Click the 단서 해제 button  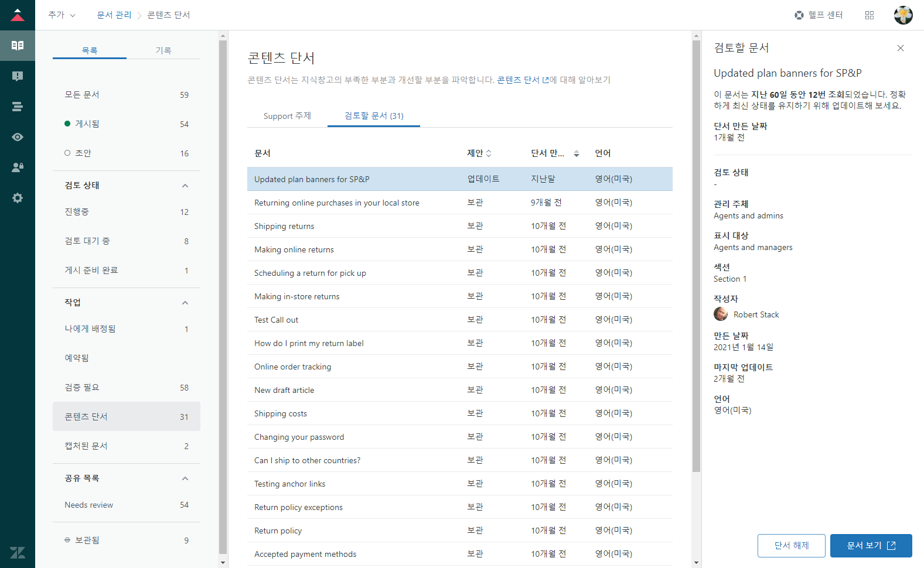(792, 546)
